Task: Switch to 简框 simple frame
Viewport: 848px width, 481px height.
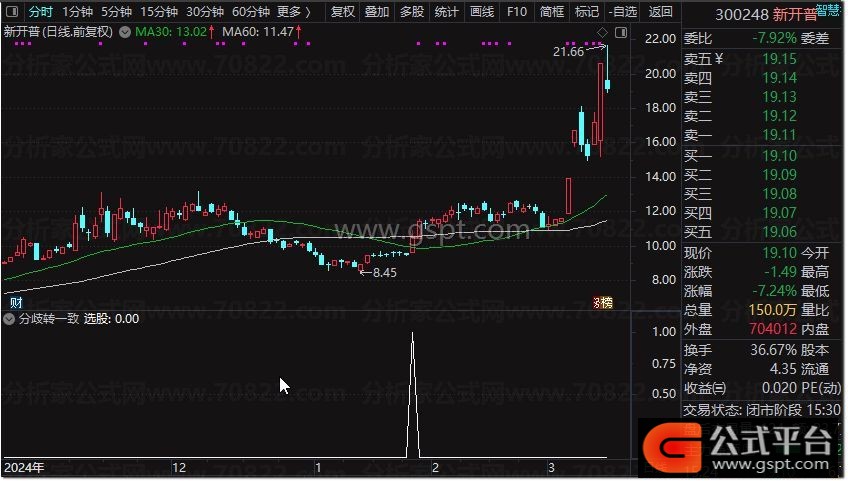Action: point(552,11)
